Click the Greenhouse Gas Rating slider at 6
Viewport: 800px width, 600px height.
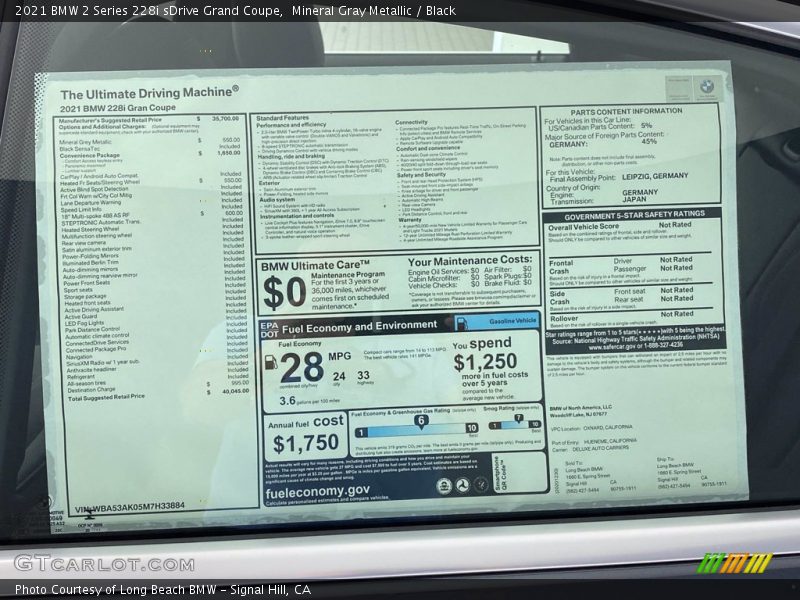(421, 420)
